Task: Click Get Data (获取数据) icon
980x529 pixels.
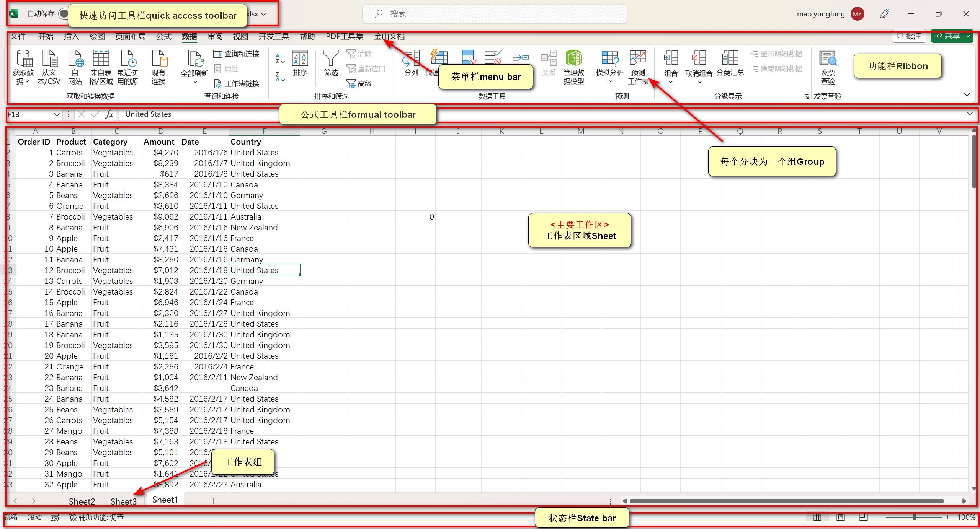Action: pos(23,59)
